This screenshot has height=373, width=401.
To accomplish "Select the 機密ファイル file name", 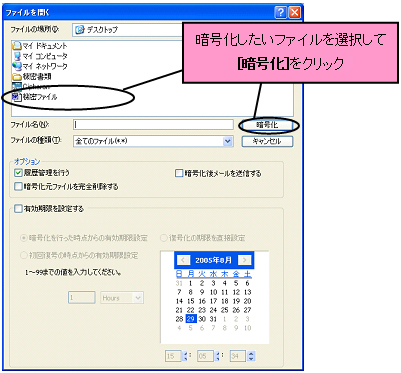I will [40, 97].
